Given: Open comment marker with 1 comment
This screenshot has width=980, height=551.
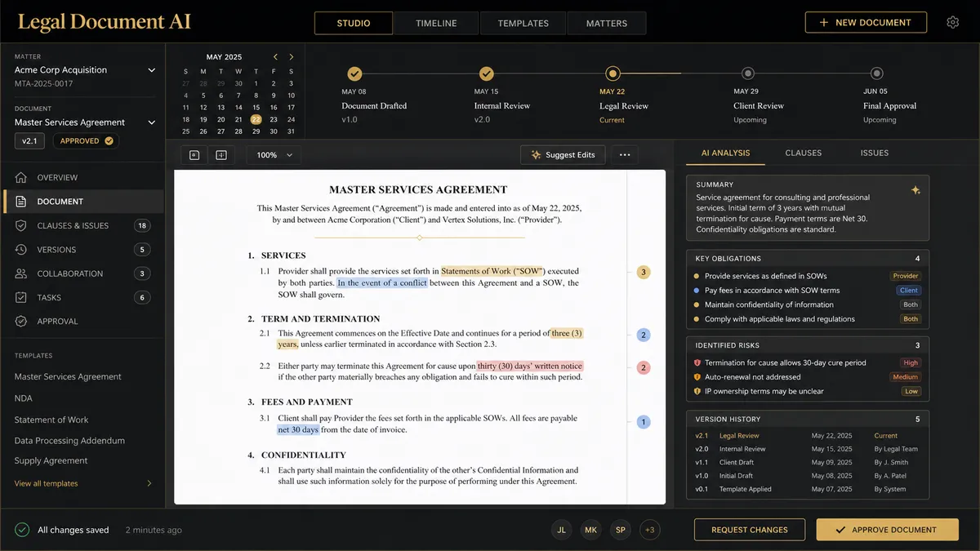Looking at the screenshot, I should [644, 422].
